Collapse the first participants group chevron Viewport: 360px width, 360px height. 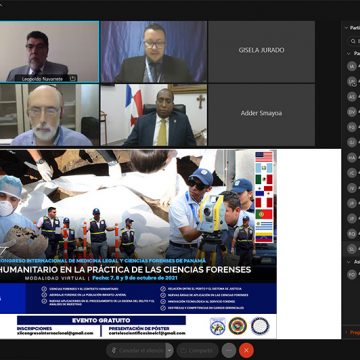coord(349,53)
